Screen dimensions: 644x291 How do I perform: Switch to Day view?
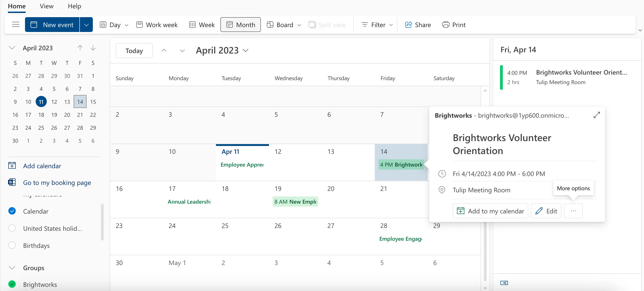click(x=110, y=25)
